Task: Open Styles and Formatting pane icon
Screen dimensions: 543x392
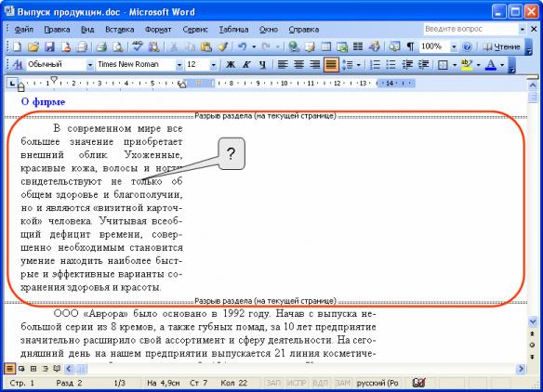Action: coord(17,64)
